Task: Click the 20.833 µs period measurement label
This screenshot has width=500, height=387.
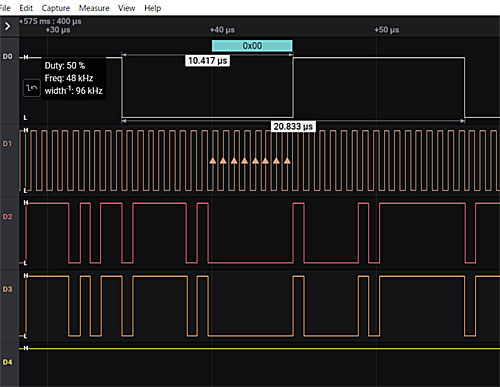Action: tap(293, 126)
